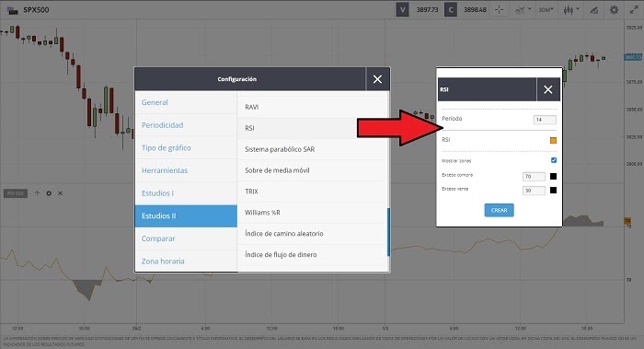Click the orange RSI color swatch
644x349 pixels.
pyautogui.click(x=553, y=141)
